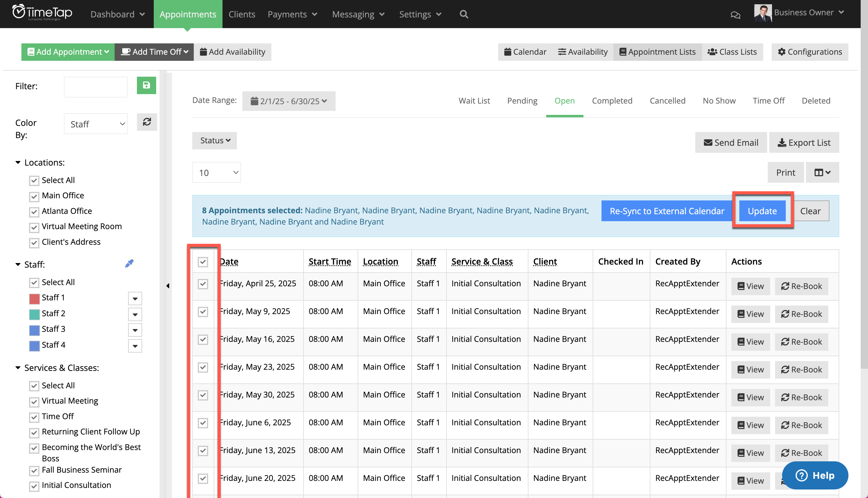
Task: Click the Send Email envelope button
Action: tap(731, 142)
